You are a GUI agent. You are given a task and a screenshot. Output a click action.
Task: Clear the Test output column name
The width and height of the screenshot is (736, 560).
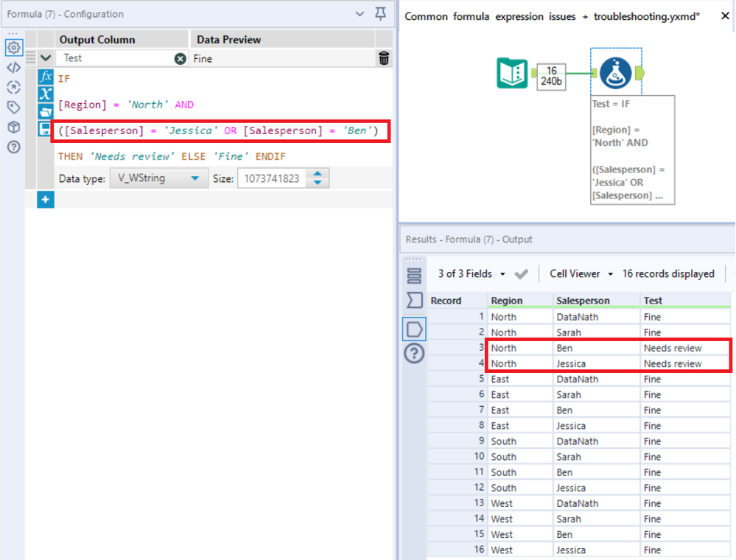pos(180,59)
